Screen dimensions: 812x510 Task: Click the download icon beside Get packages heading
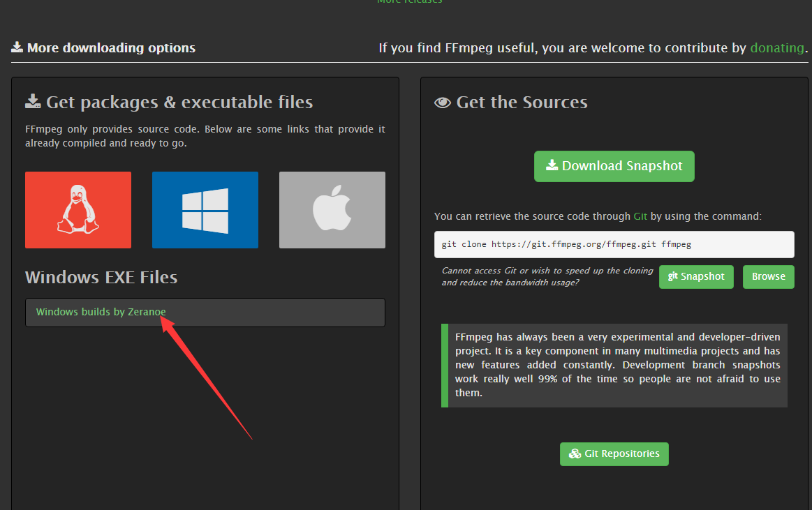pyautogui.click(x=33, y=101)
